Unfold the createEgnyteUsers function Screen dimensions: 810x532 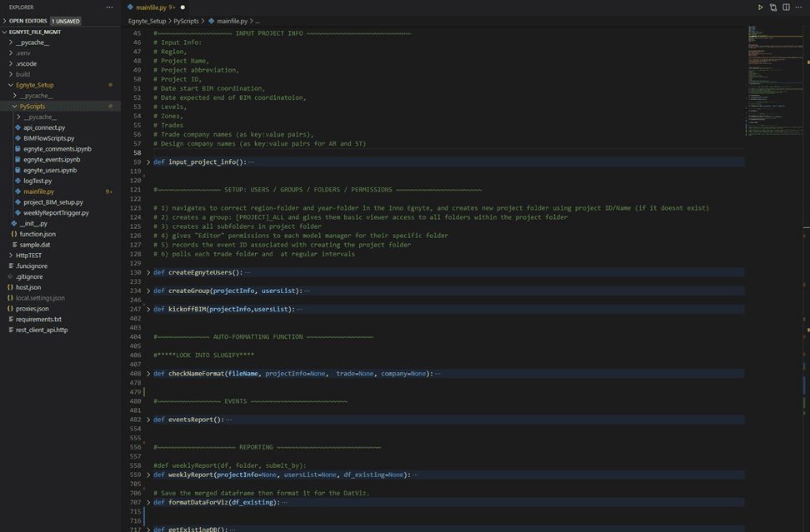pos(148,272)
